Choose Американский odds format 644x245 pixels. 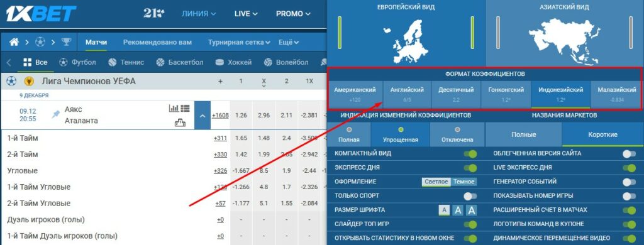(355, 94)
